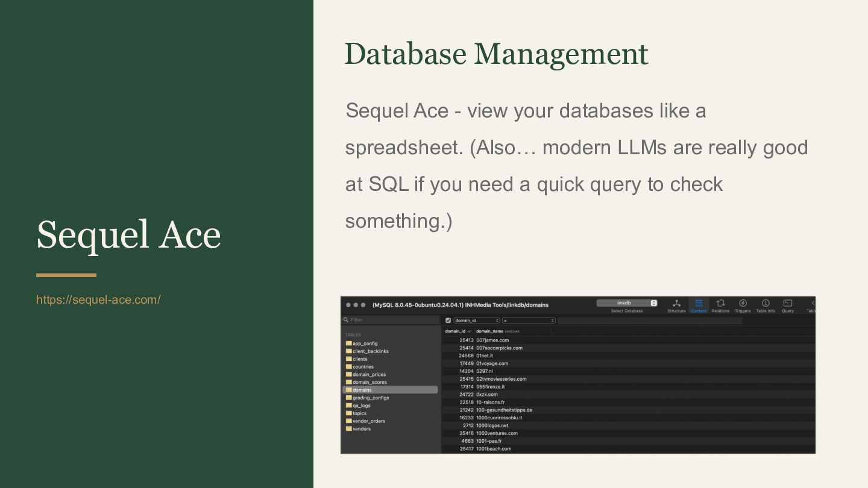Click the app_config table icon
Viewport: 868px width, 488px height.
[x=348, y=343]
